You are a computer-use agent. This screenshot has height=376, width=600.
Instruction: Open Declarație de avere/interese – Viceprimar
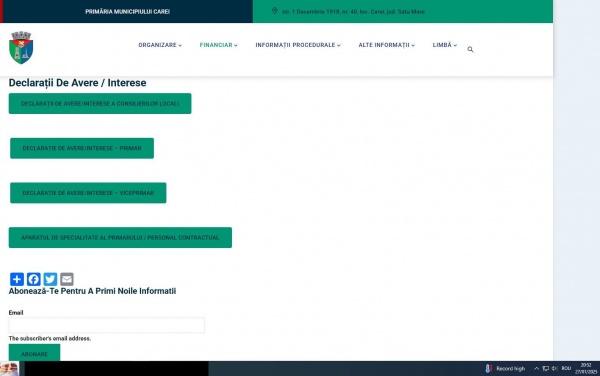tap(88, 193)
